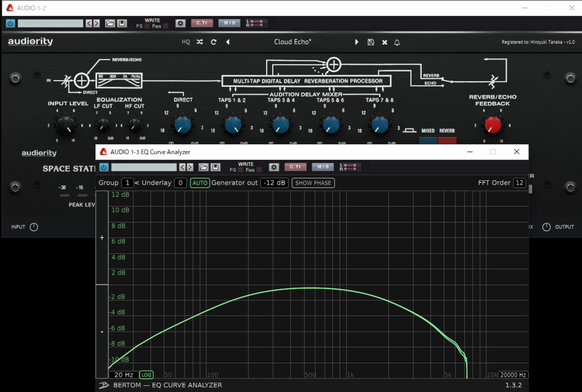This screenshot has width=582, height=392.
Task: Click previous preset arrow in EQ Curve Analyzer
Action: pyautogui.click(x=182, y=167)
